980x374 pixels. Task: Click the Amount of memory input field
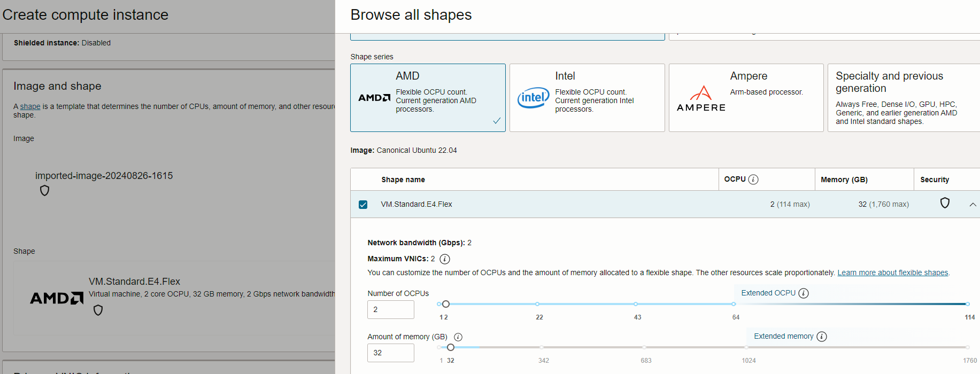click(391, 353)
